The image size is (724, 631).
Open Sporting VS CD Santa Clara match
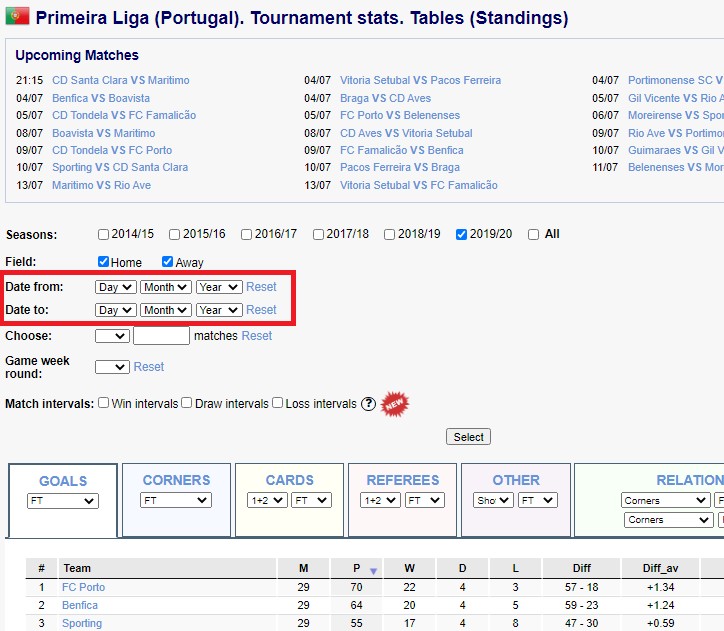tap(120, 168)
